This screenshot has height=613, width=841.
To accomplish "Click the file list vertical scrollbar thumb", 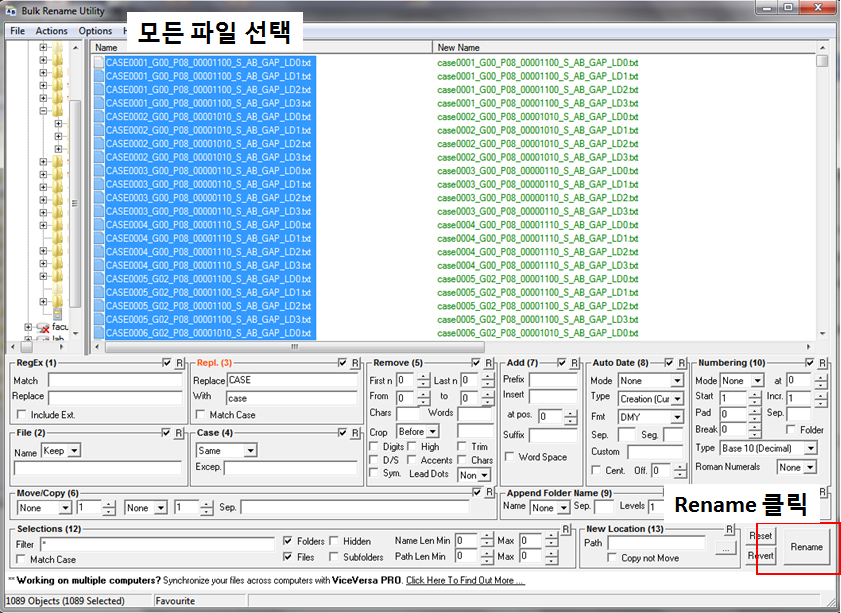I will tap(822, 61).
